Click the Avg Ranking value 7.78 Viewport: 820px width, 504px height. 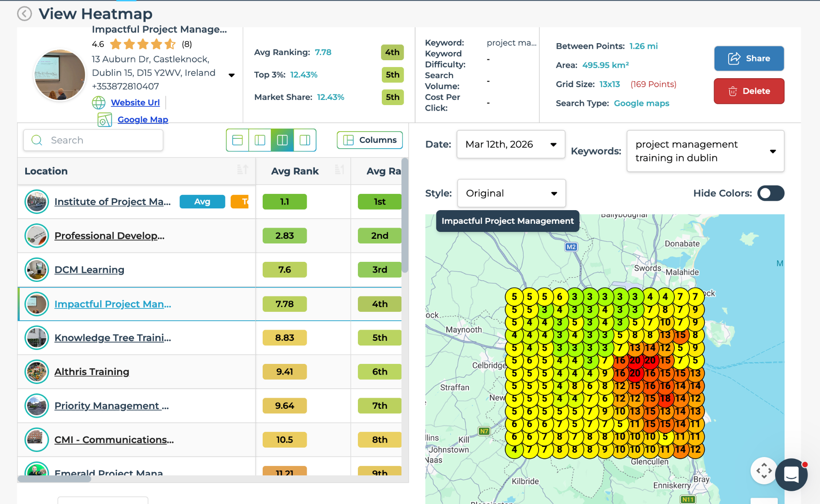coord(323,52)
